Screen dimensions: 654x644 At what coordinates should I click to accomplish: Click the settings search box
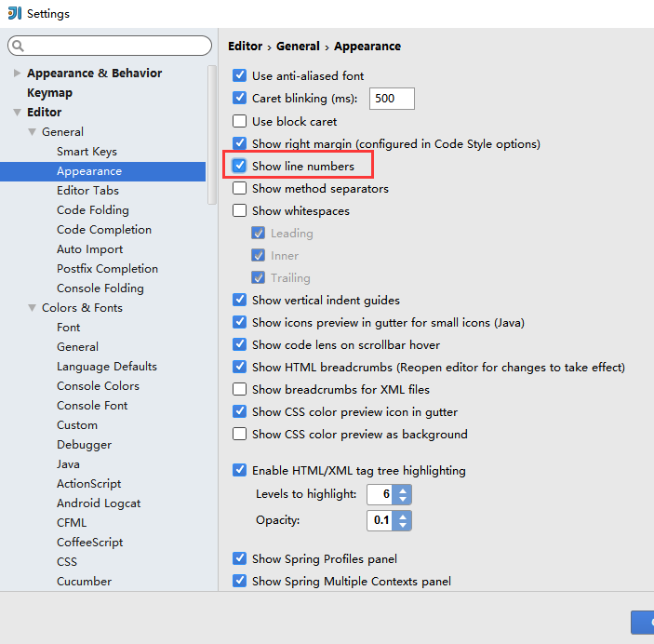coord(110,46)
